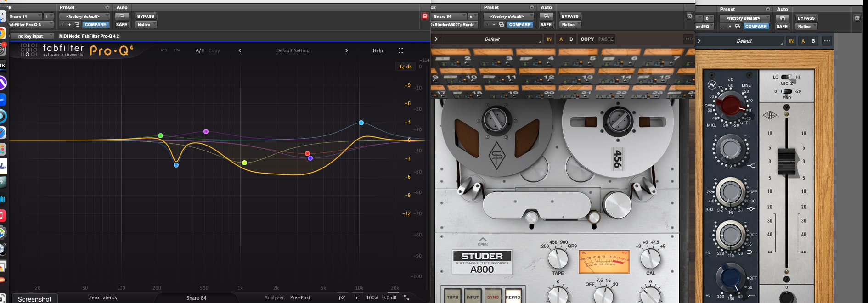868x303 pixels.
Task: Open channel strip plugin three-dots menu
Action: tap(827, 41)
